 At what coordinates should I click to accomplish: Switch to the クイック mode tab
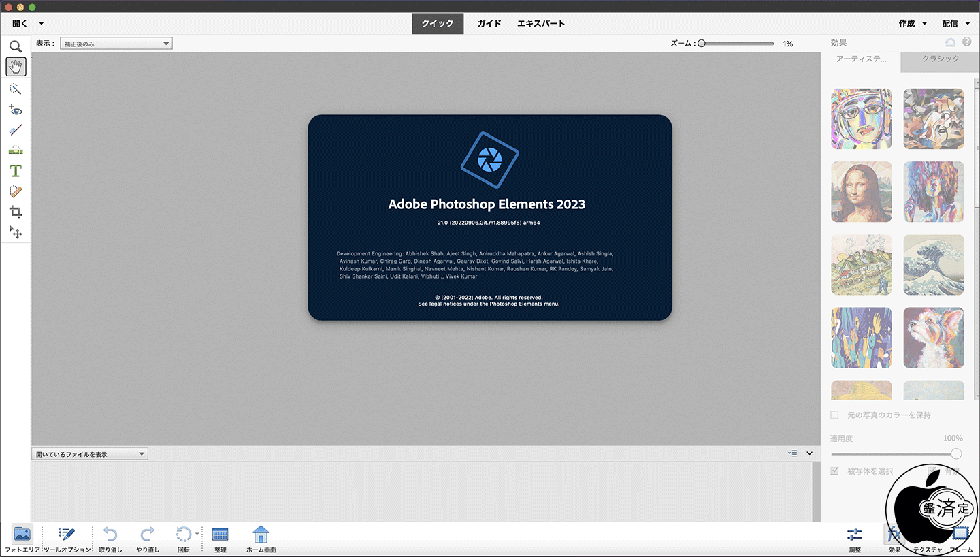point(438,23)
